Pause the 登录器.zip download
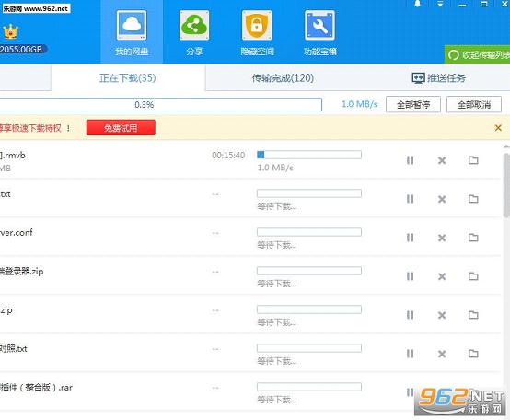This screenshot has height=420, width=510. coord(411,276)
